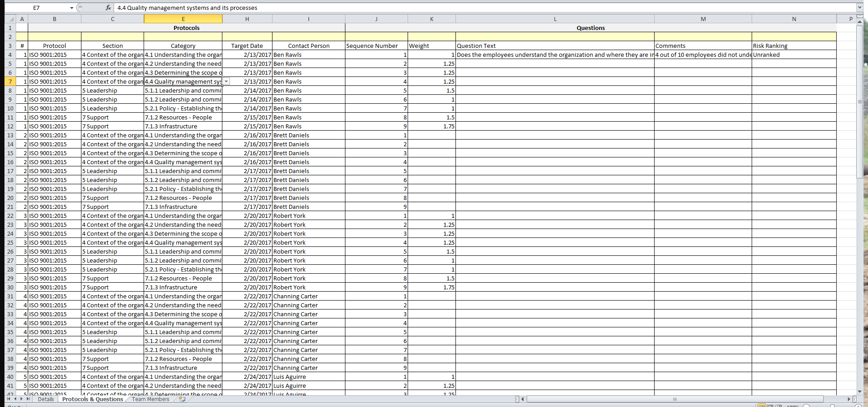Select column E header
The image size is (868, 407).
pos(183,19)
